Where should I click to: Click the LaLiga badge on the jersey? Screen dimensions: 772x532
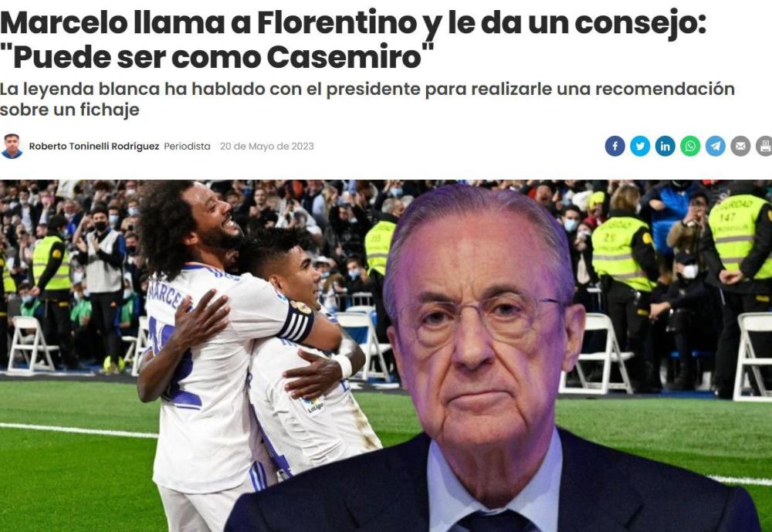[x=313, y=406]
